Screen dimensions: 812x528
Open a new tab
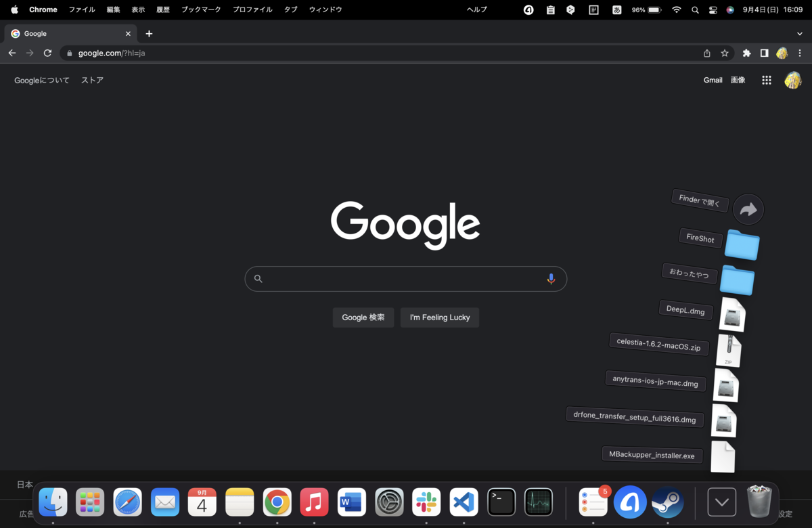click(149, 33)
